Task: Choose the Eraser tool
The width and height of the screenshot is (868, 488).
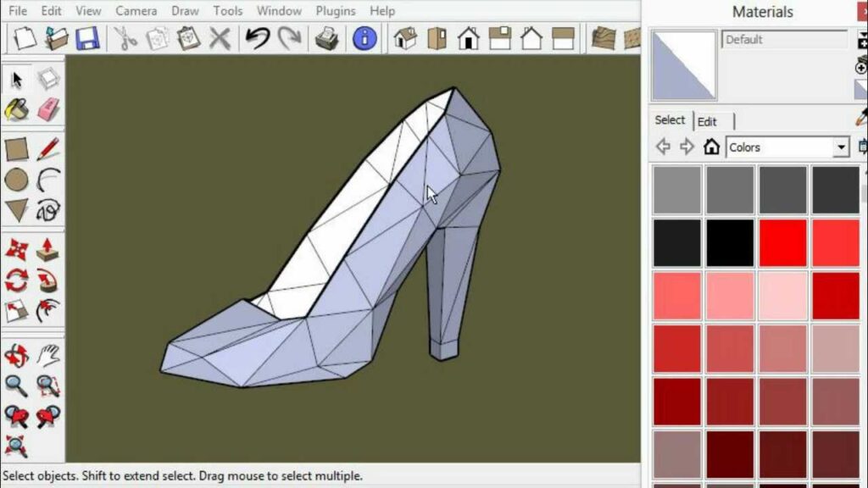Action: point(48,109)
